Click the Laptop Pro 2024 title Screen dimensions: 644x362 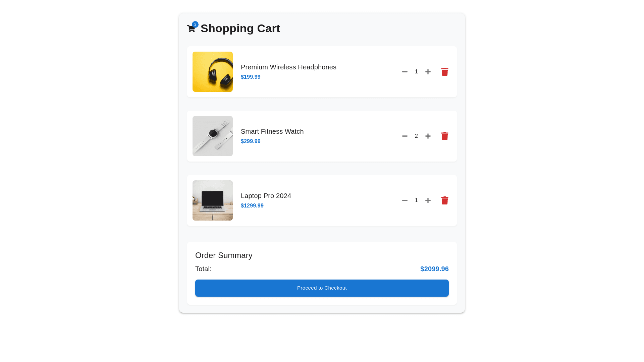pyautogui.click(x=266, y=196)
